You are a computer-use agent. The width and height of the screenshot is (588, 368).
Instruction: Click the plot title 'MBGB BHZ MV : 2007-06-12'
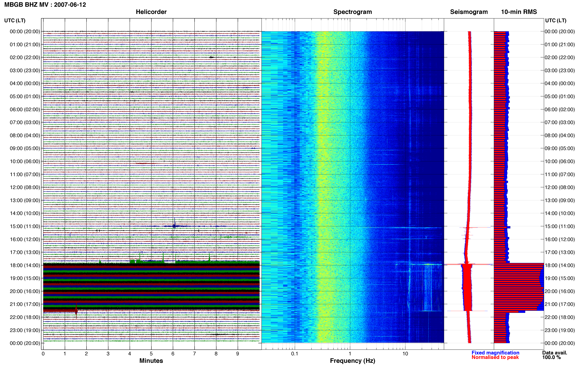tap(45, 5)
